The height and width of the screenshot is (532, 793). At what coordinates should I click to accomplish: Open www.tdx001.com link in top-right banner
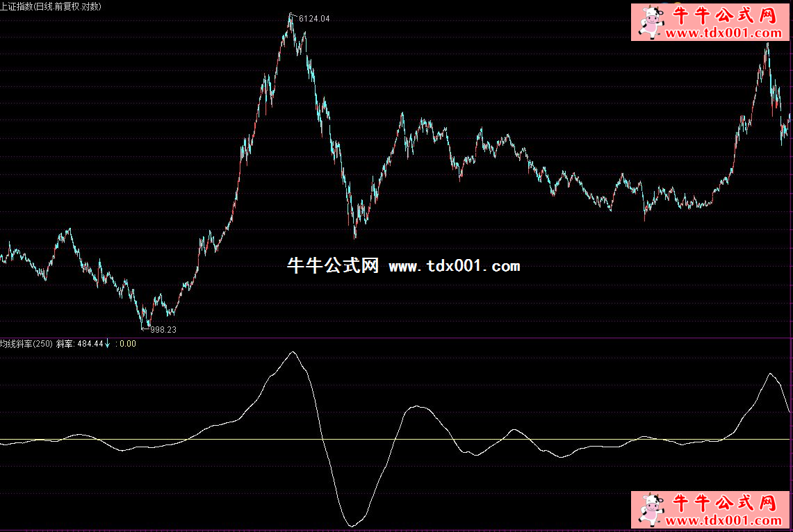tap(723, 33)
